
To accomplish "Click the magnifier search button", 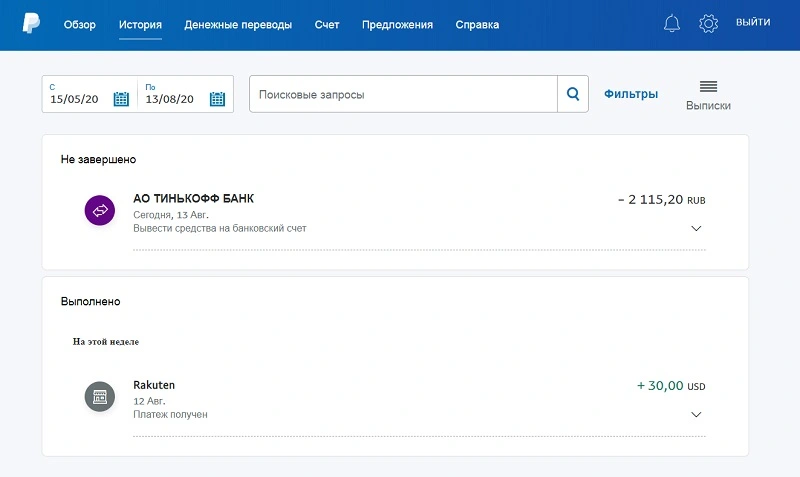I will click(573, 94).
